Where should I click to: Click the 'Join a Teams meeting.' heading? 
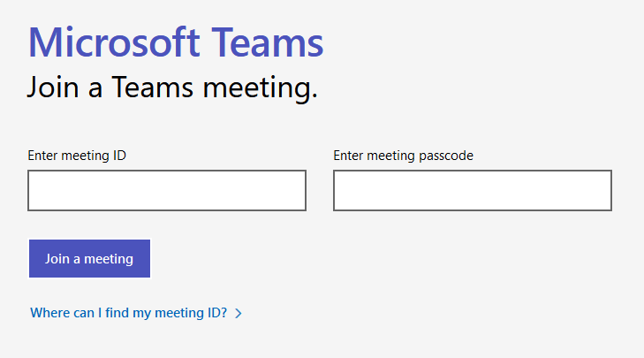click(x=172, y=88)
